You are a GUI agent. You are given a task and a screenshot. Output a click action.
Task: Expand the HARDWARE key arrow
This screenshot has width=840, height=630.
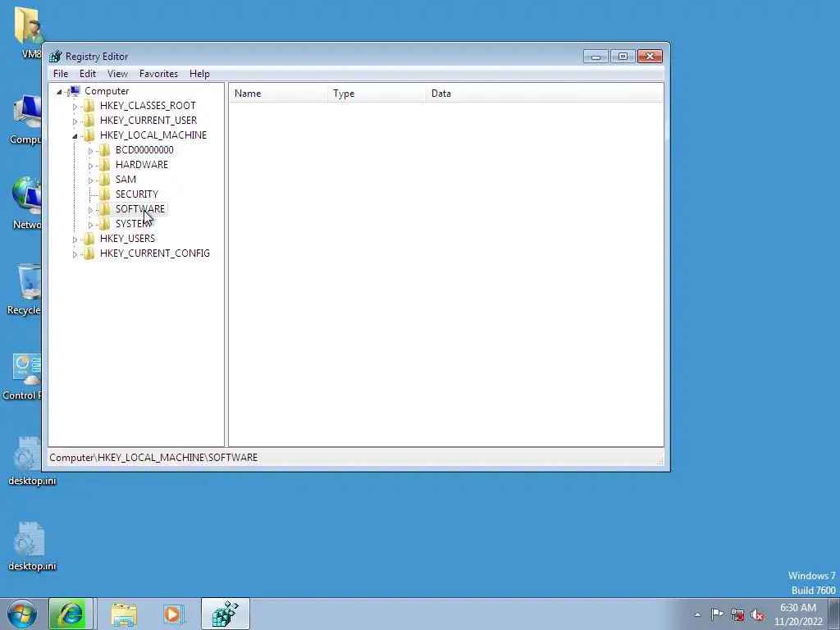tap(90, 166)
